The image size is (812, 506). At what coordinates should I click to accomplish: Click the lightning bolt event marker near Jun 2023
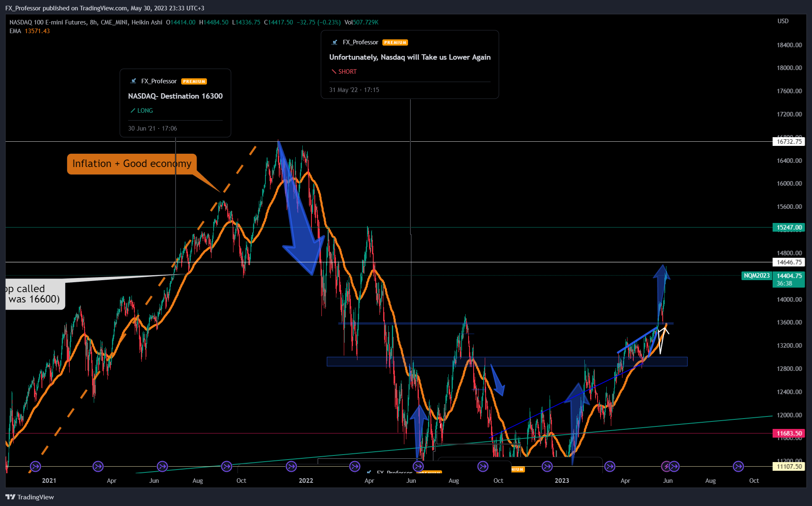(666, 467)
